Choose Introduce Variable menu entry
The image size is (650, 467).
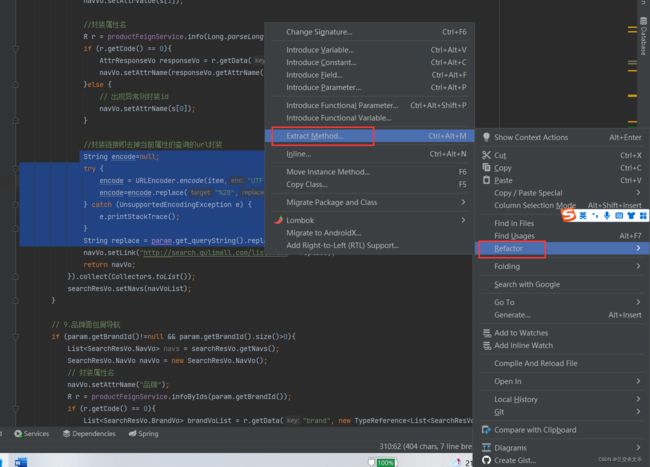pos(320,49)
